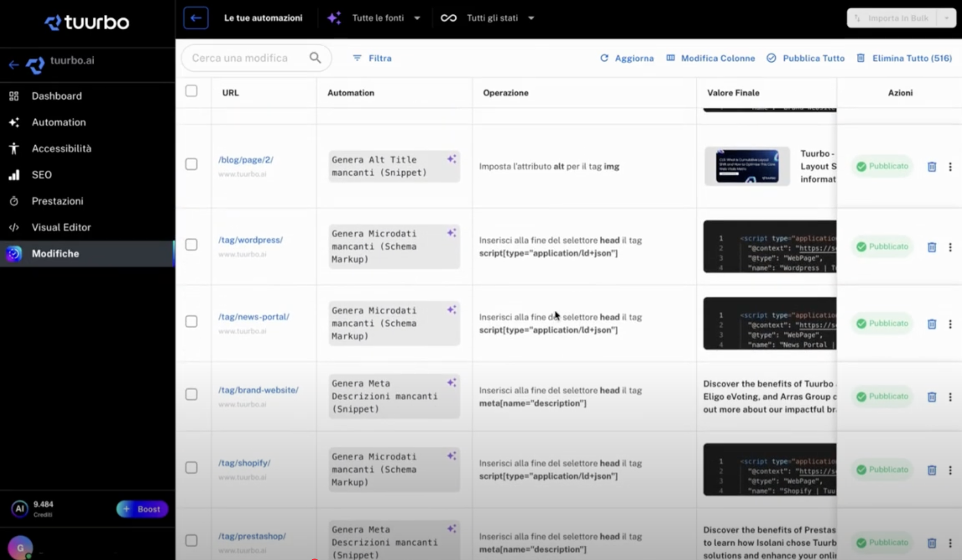The width and height of the screenshot is (962, 560).
Task: Open the /tag/prestashop/ URL link
Action: click(x=252, y=536)
